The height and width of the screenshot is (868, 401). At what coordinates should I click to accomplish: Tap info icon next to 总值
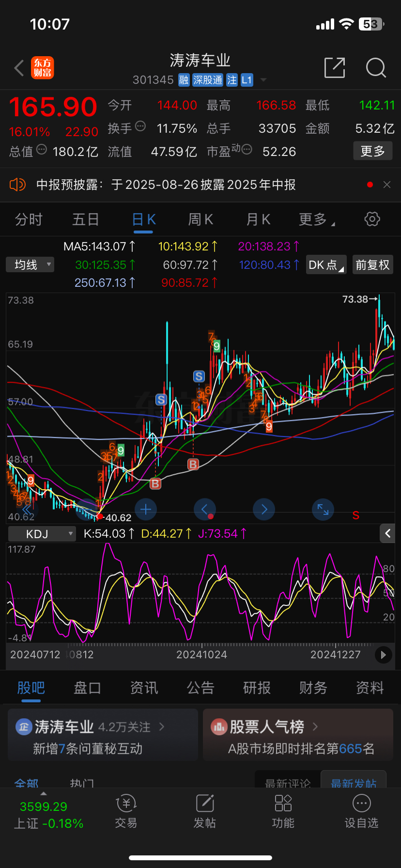pyautogui.click(x=42, y=149)
